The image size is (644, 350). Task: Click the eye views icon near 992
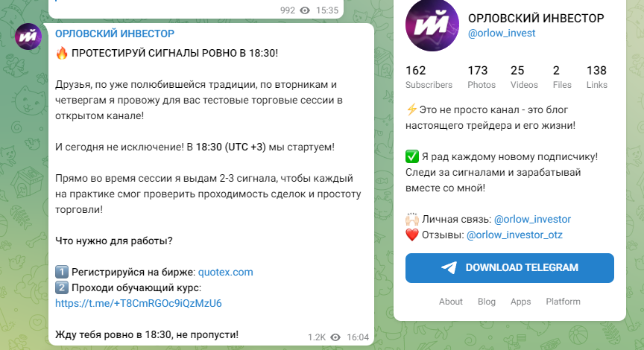305,10
